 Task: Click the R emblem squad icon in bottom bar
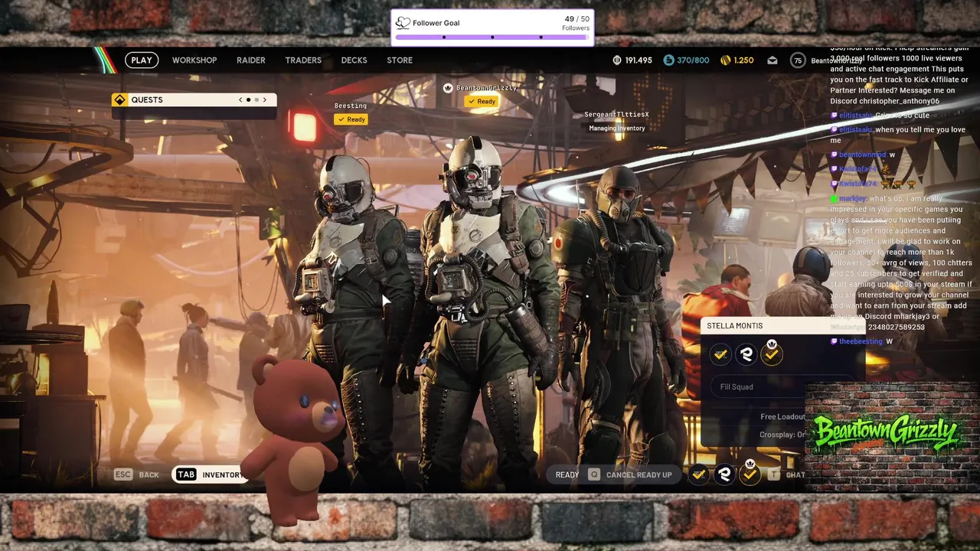724,474
